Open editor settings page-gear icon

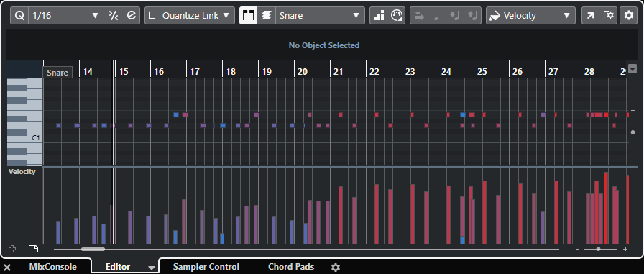click(609, 16)
